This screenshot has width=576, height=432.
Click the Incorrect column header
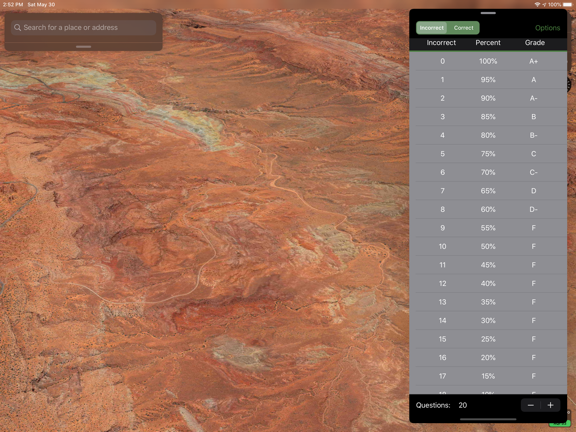coord(441,43)
